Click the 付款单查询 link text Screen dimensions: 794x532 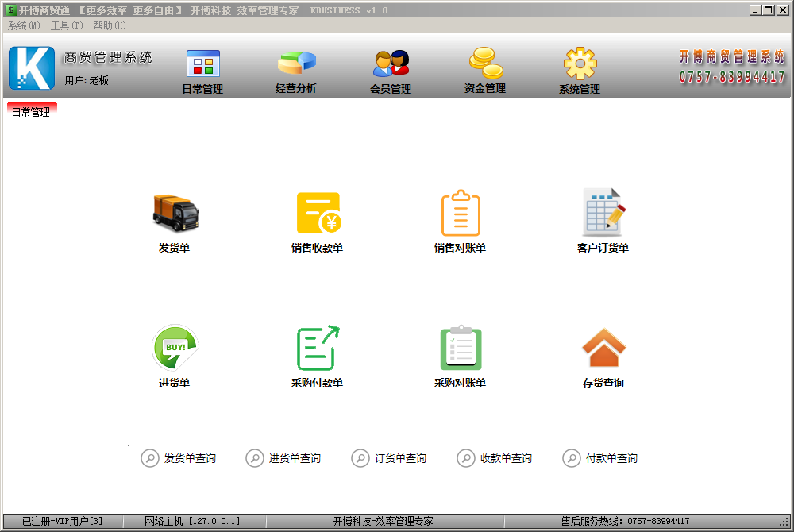611,459
